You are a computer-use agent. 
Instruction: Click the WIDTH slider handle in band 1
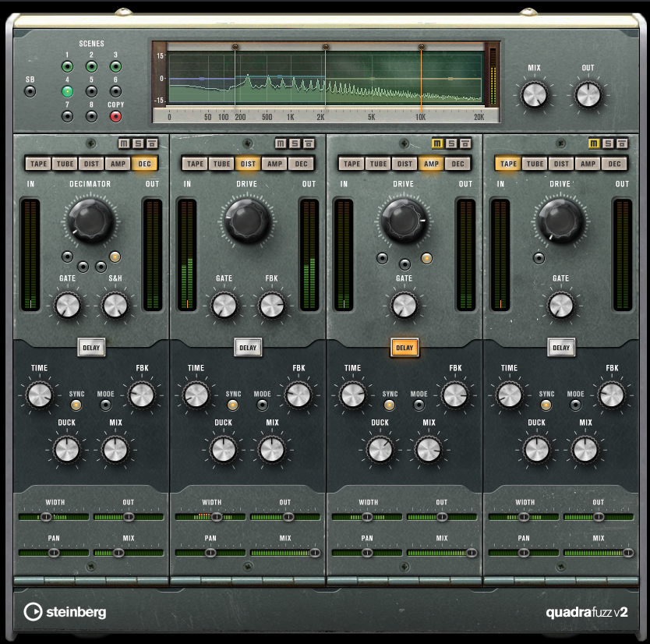tap(46, 517)
